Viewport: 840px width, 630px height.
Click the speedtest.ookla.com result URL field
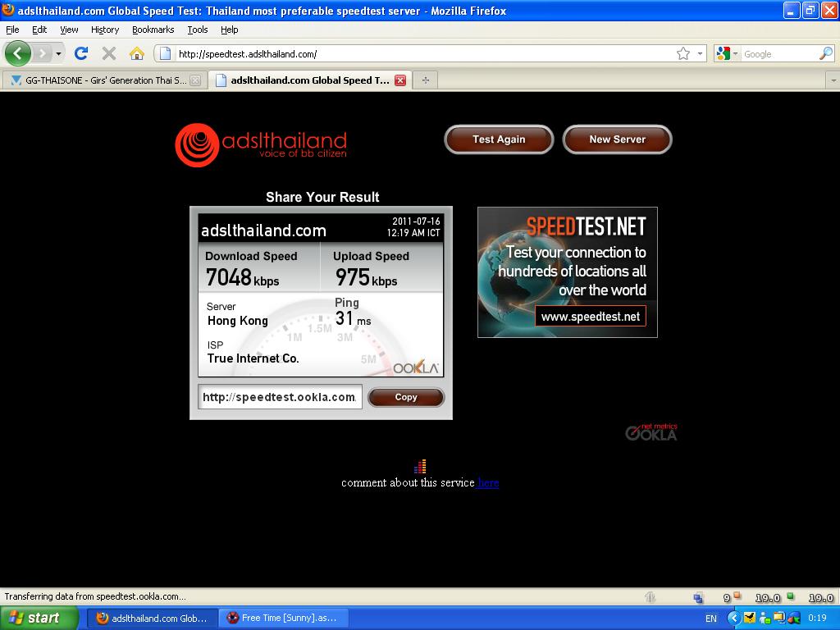tap(280, 397)
